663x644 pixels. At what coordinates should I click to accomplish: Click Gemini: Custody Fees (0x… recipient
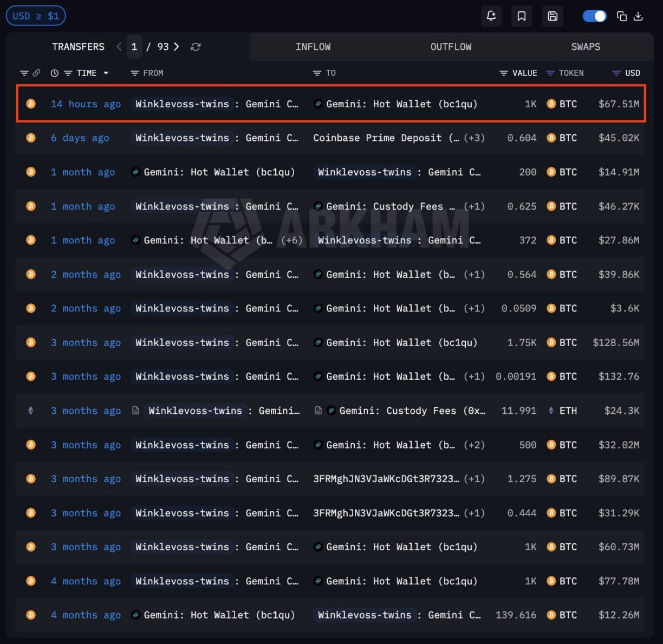(x=412, y=411)
